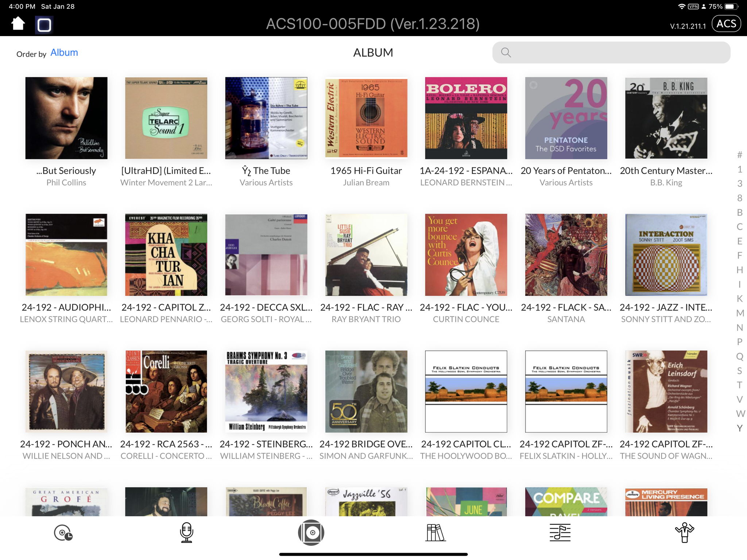Tap the battery status icon
The width and height of the screenshot is (747, 560).
(731, 7)
